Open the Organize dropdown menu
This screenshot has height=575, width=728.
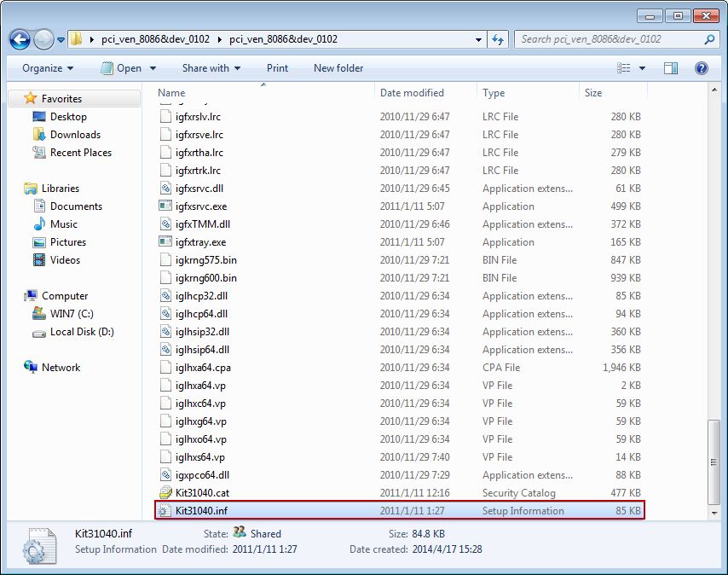pyautogui.click(x=43, y=68)
